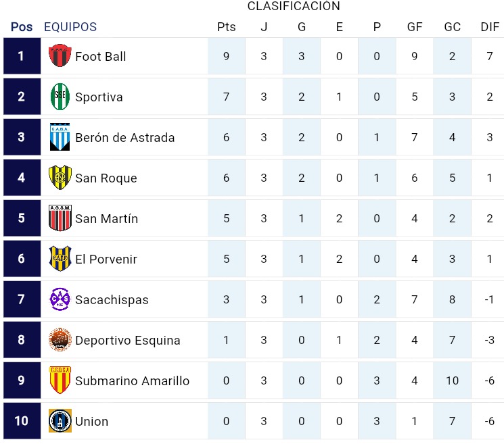The width and height of the screenshot is (504, 444).
Task: Open the Foot Ball team name link
Action: (x=101, y=56)
